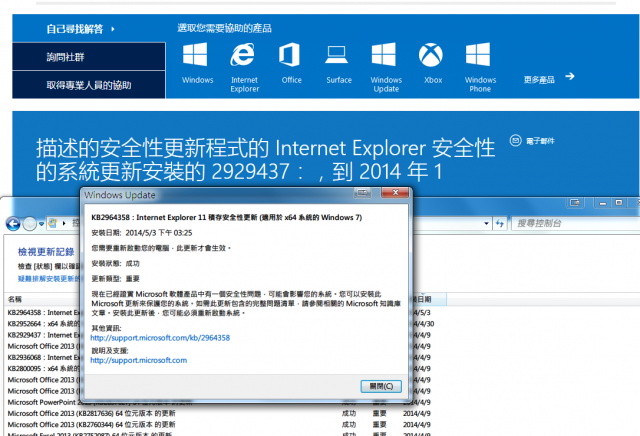The image size is (640, 436).
Task: Select the Windows Phone product icon
Action: [x=478, y=54]
